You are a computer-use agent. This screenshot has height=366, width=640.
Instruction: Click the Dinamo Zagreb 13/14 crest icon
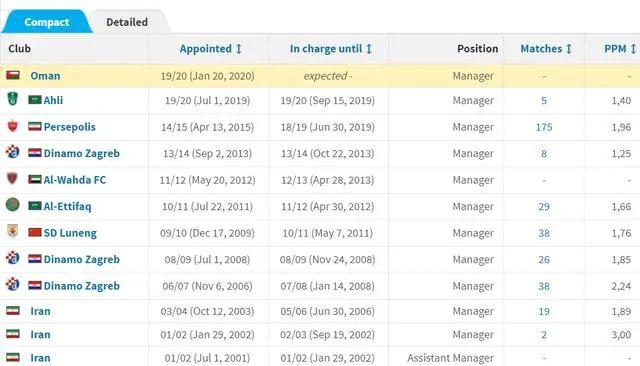(x=13, y=152)
